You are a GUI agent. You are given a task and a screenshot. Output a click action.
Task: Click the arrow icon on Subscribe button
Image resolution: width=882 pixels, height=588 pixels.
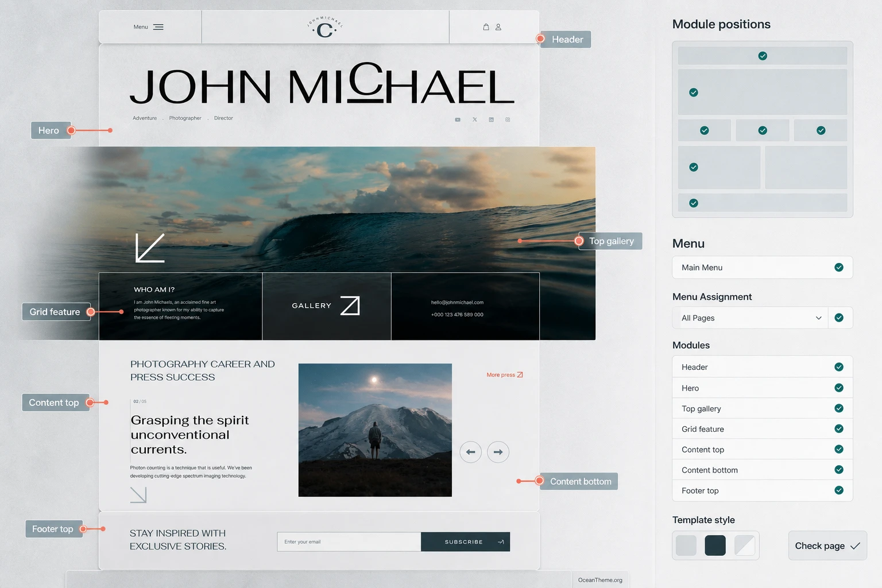(x=501, y=542)
